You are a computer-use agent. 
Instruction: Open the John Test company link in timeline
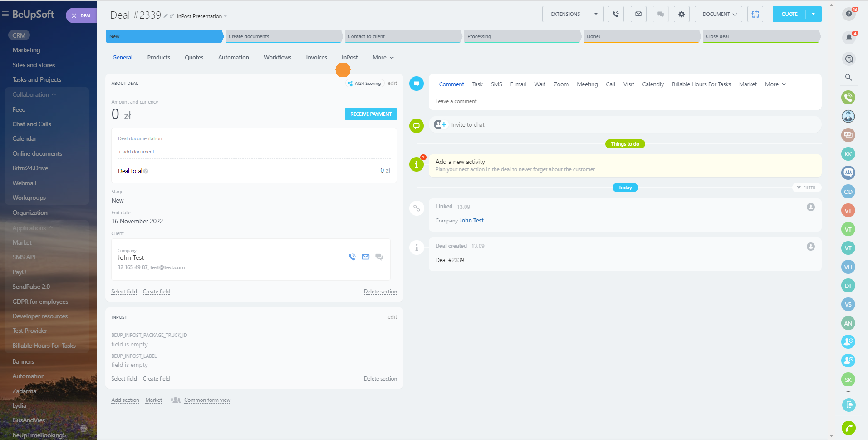coord(471,221)
